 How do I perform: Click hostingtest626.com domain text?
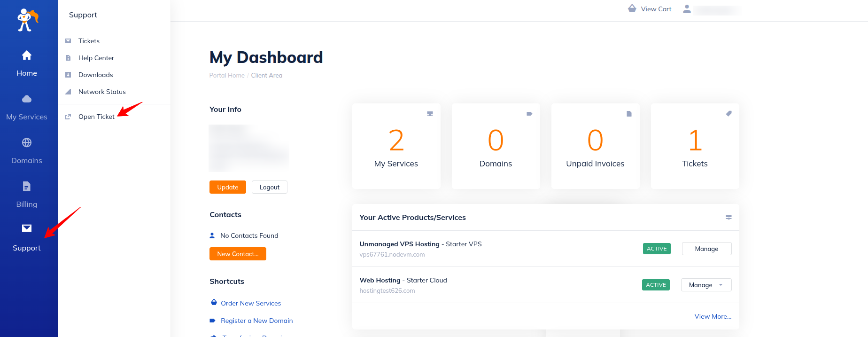tap(387, 290)
